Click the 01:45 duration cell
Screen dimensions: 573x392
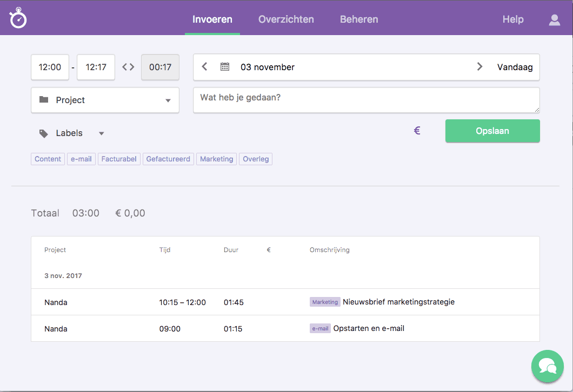(234, 302)
